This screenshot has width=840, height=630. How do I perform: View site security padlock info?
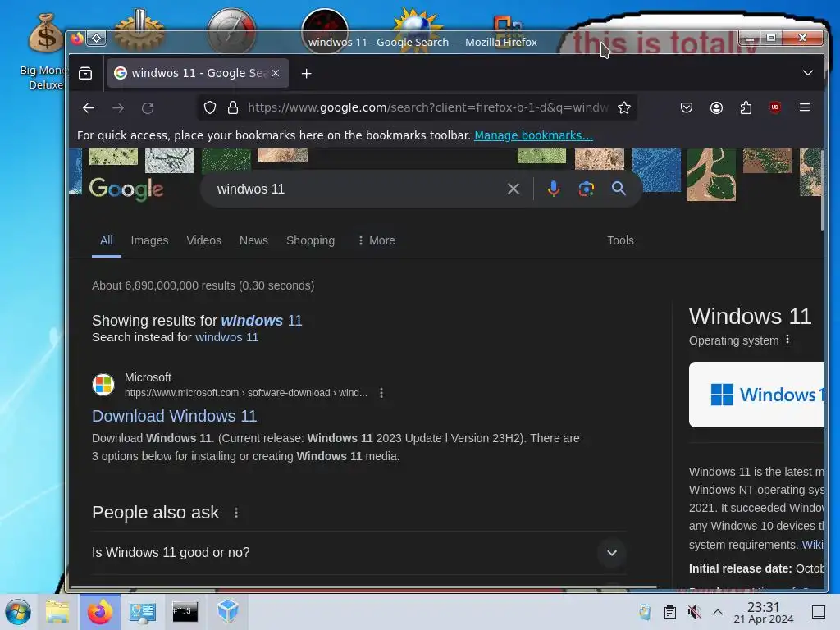232,108
